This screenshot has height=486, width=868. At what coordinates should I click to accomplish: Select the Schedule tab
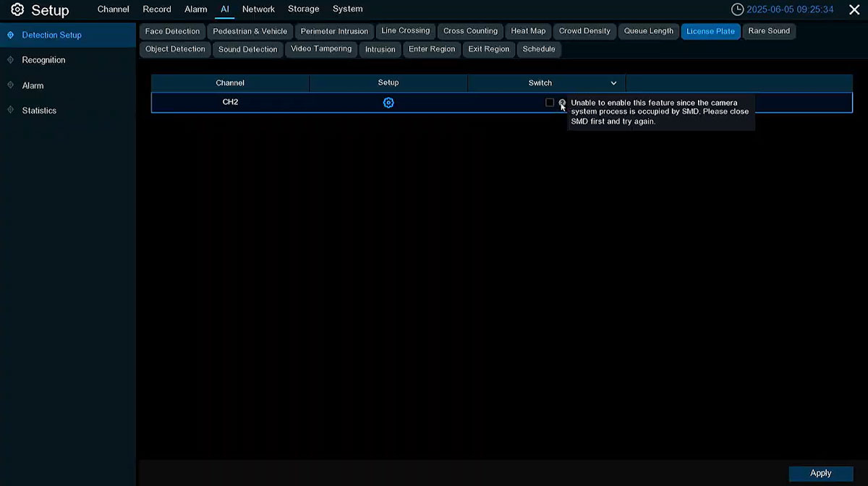coord(539,49)
